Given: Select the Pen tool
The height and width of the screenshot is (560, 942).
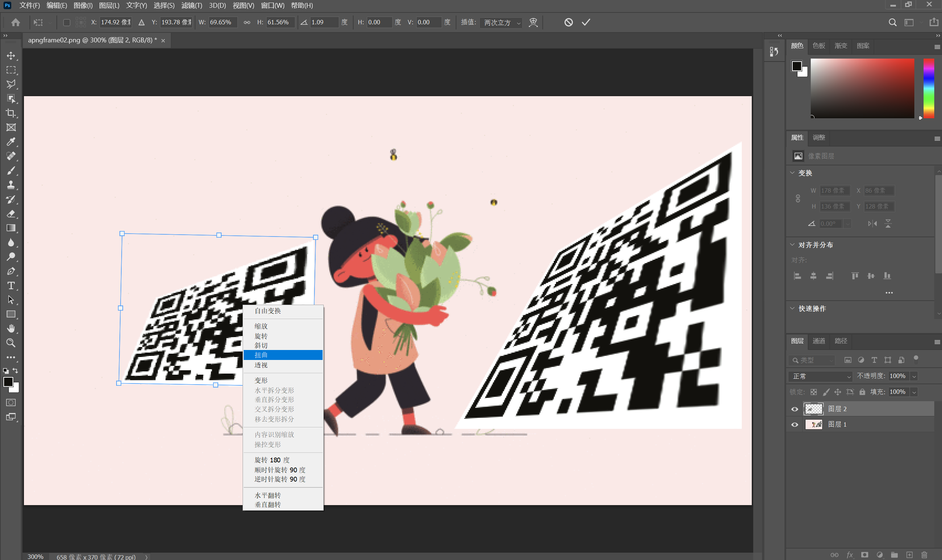Looking at the screenshot, I should pyautogui.click(x=11, y=271).
